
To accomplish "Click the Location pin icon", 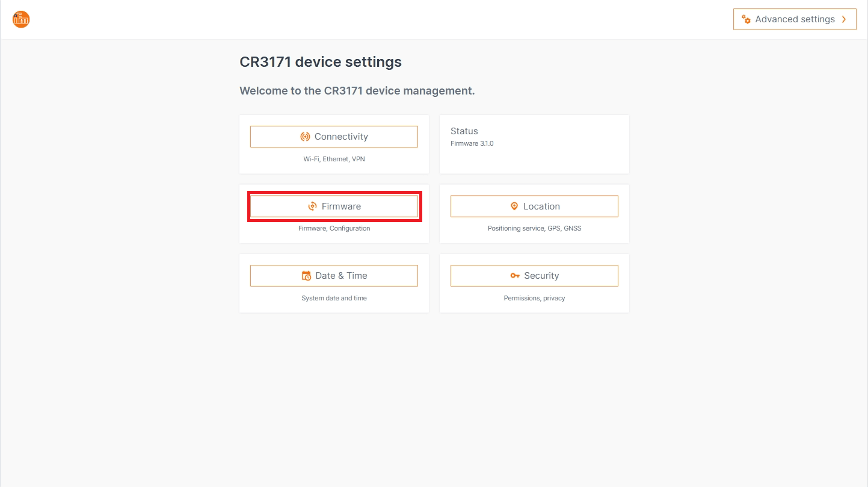I will (514, 206).
